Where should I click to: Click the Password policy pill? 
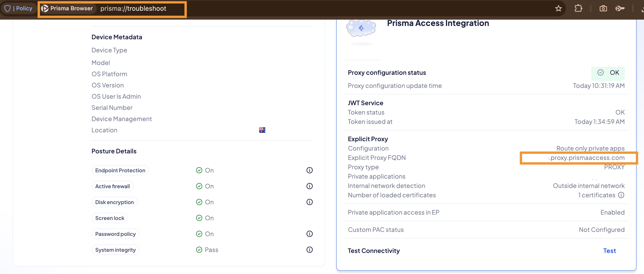click(115, 234)
